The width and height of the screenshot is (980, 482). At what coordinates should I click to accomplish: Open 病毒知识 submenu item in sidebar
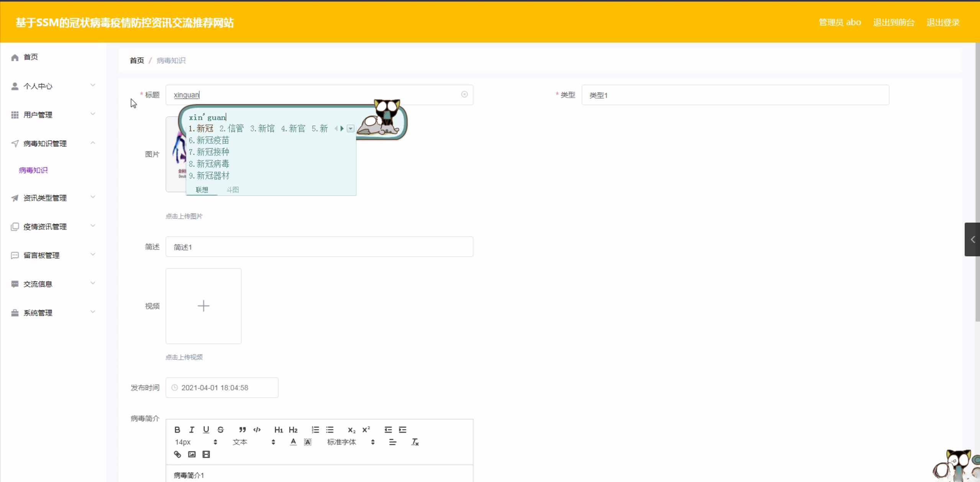pyautogui.click(x=33, y=170)
